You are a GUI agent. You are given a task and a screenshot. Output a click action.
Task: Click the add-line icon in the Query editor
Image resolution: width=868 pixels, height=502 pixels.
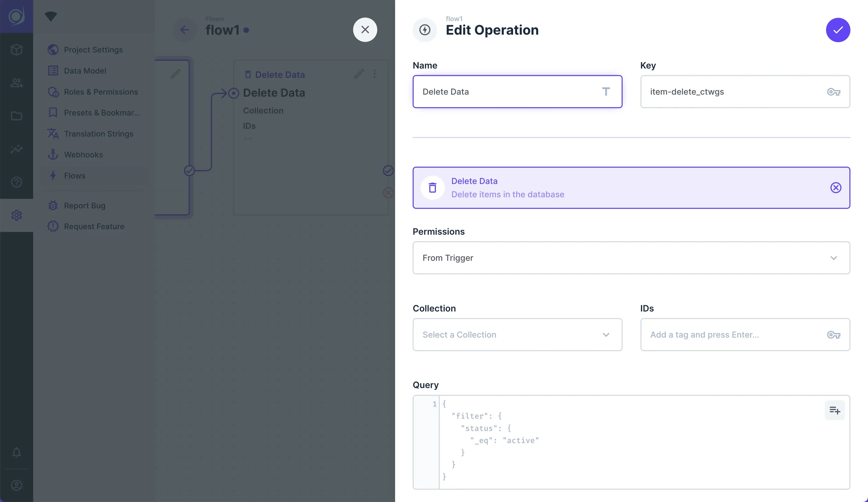click(834, 410)
